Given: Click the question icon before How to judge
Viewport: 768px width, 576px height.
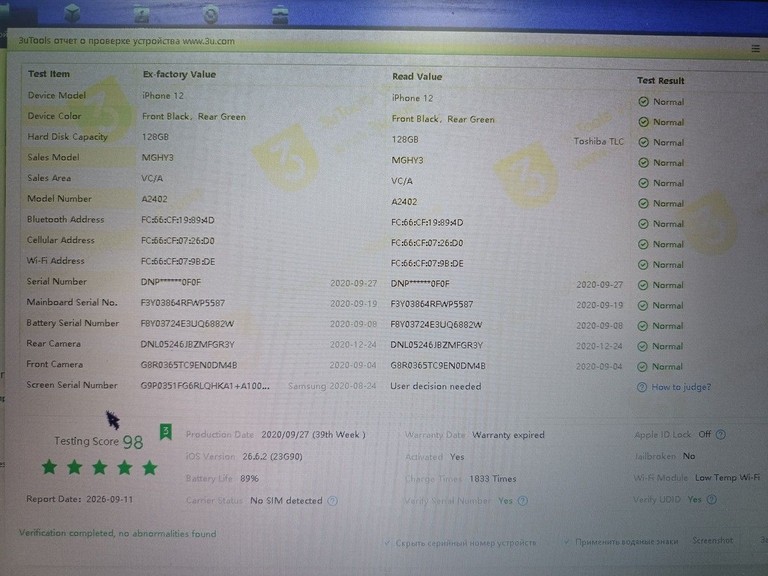Looking at the screenshot, I should pyautogui.click(x=642, y=387).
